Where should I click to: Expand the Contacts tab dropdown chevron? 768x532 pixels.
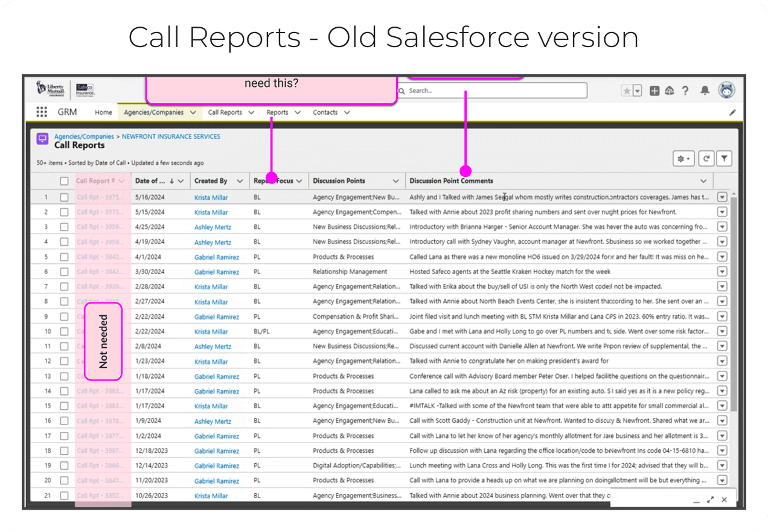pos(347,112)
